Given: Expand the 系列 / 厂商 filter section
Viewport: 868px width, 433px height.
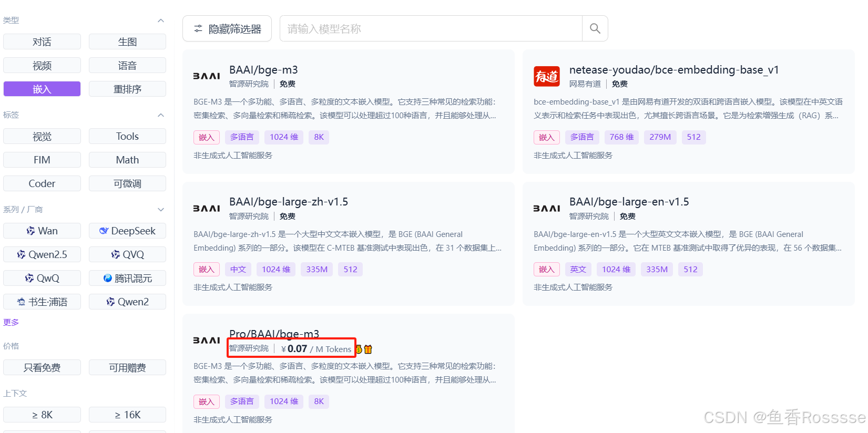Looking at the screenshot, I should pyautogui.click(x=161, y=210).
